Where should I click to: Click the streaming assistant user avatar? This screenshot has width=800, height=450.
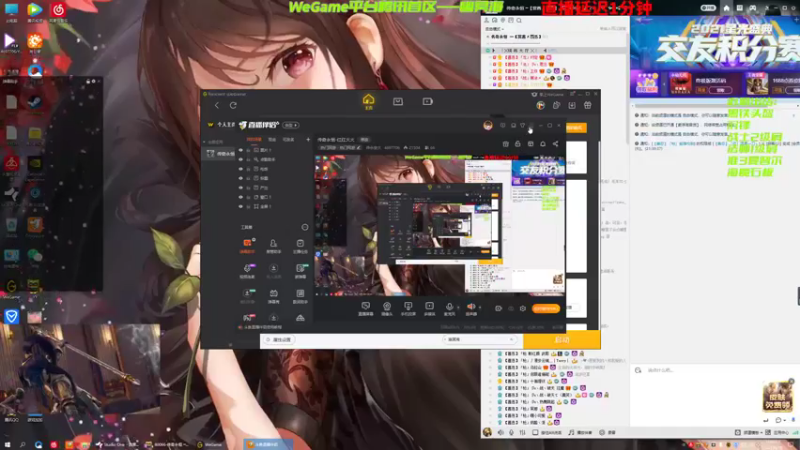pyautogui.click(x=488, y=125)
